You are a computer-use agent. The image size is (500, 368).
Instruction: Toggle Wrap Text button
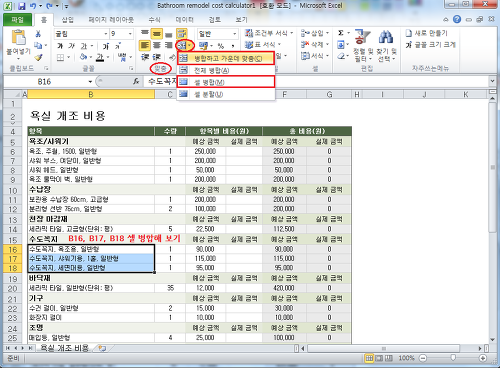point(182,33)
